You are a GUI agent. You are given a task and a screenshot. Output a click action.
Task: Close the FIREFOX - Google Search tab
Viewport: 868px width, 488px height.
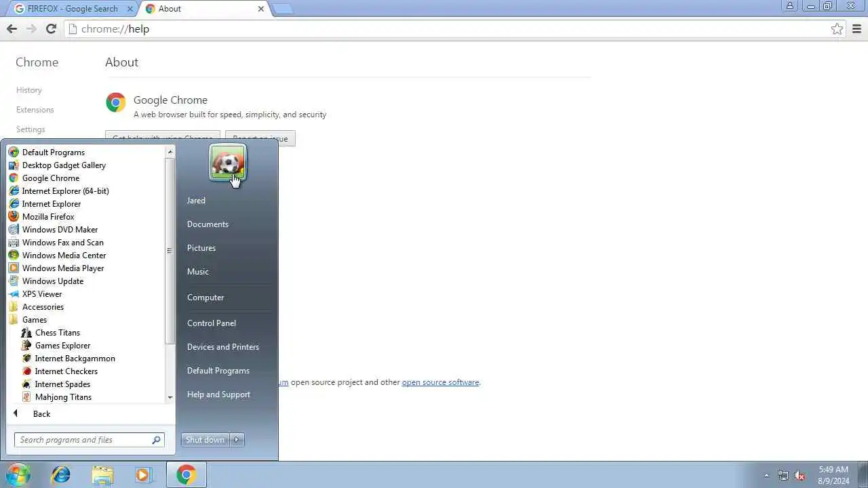(131, 9)
